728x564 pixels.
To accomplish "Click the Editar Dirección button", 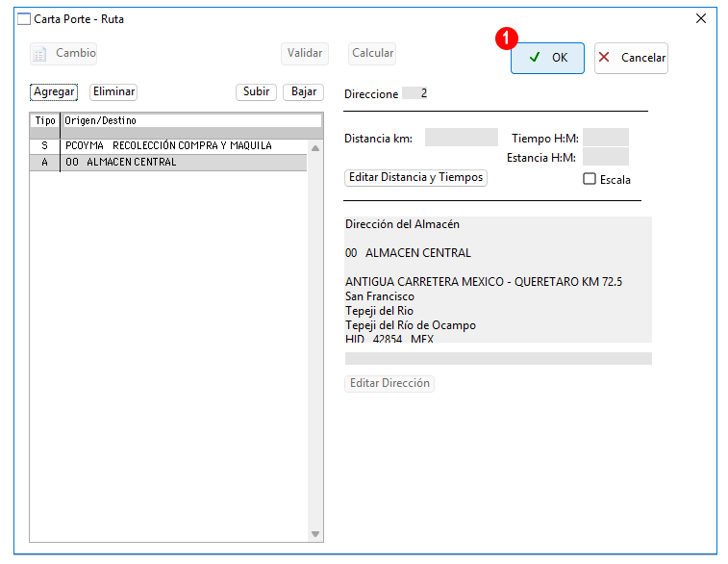I will (389, 384).
